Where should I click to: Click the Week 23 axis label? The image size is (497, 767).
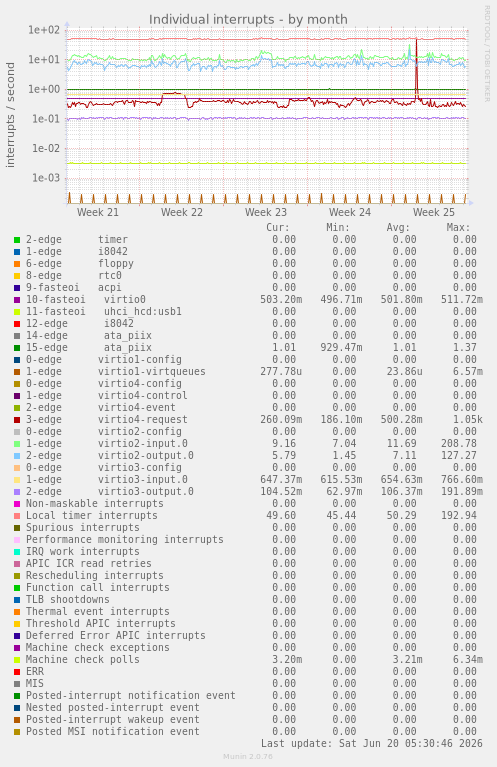click(266, 212)
